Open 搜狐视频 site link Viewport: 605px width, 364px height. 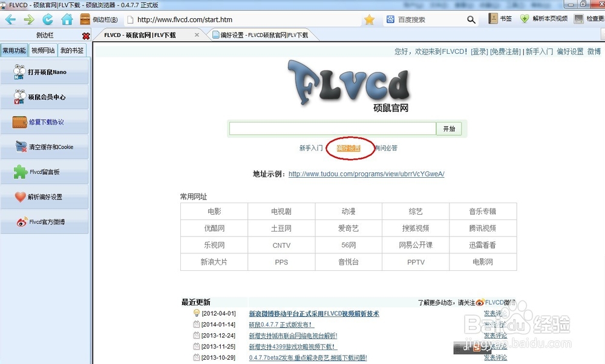[x=416, y=229]
